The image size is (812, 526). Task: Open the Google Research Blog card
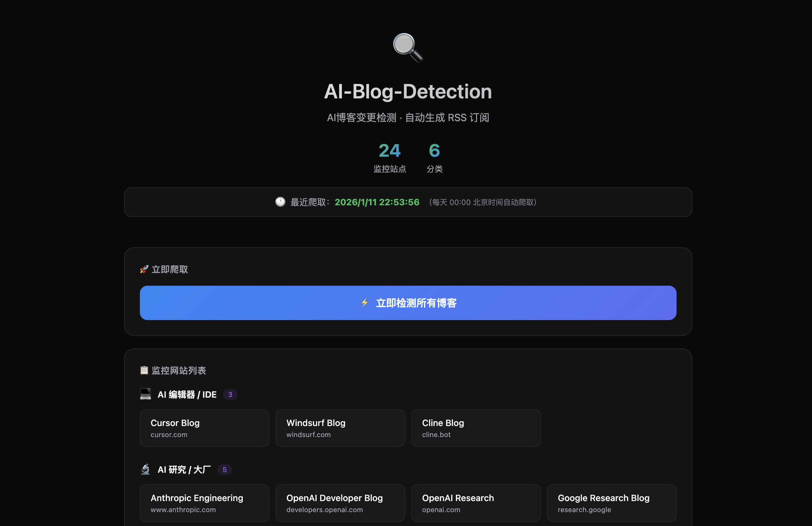[x=612, y=503]
